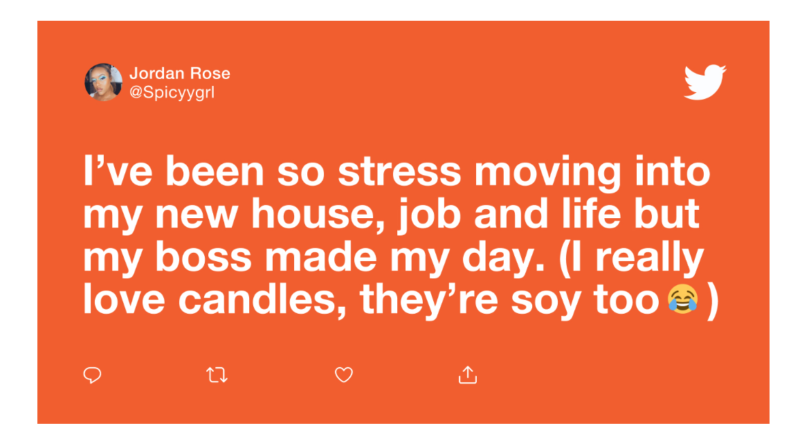Click the white Twitter bird logo
The width and height of the screenshot is (800, 437).
[705, 82]
